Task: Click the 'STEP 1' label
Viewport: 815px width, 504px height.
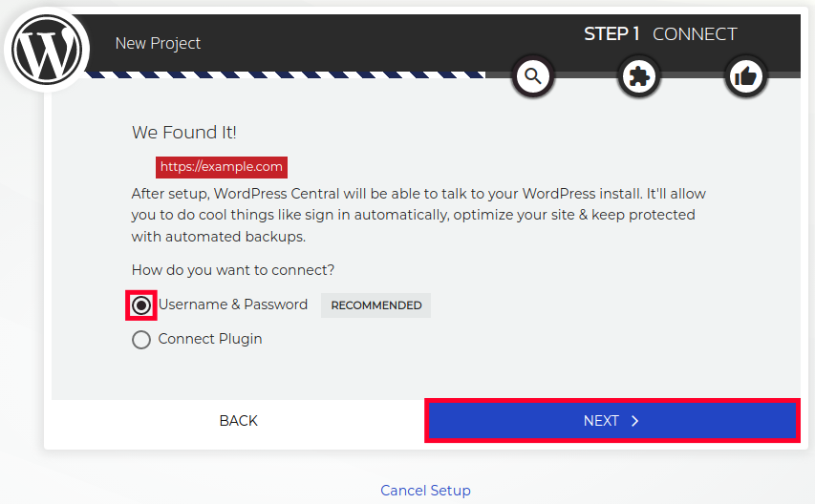Action: pyautogui.click(x=611, y=34)
